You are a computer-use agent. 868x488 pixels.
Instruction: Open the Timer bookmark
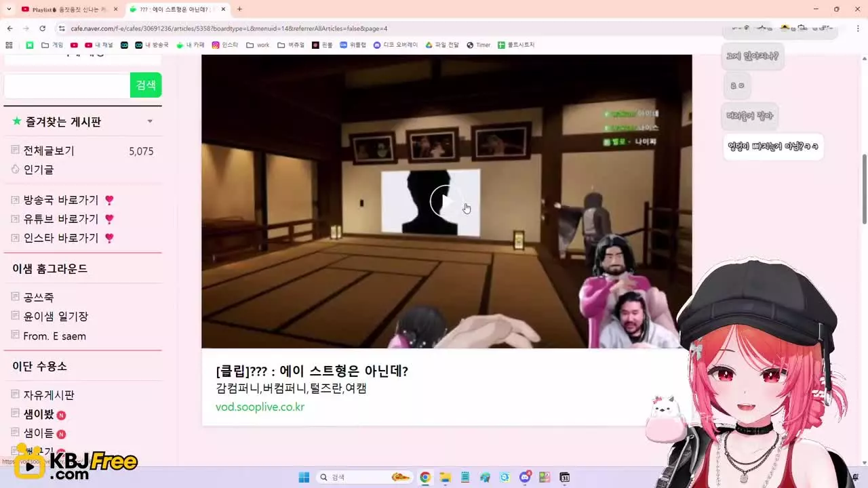[478, 45]
